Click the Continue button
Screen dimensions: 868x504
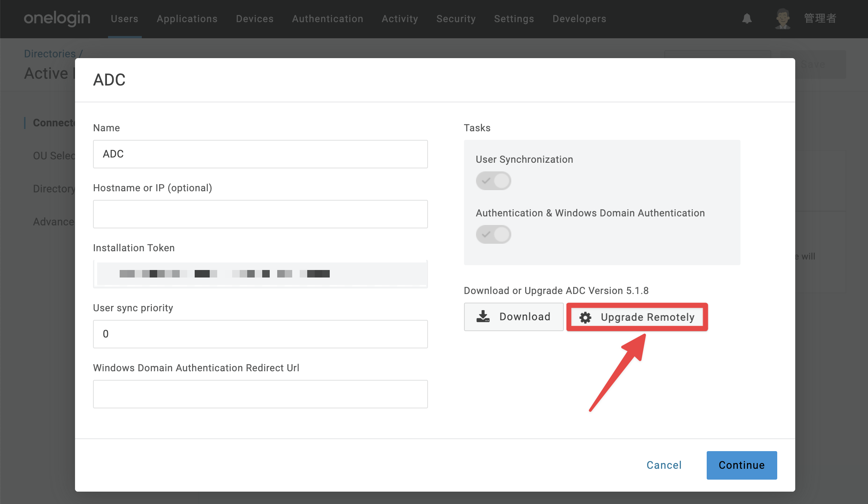(742, 465)
